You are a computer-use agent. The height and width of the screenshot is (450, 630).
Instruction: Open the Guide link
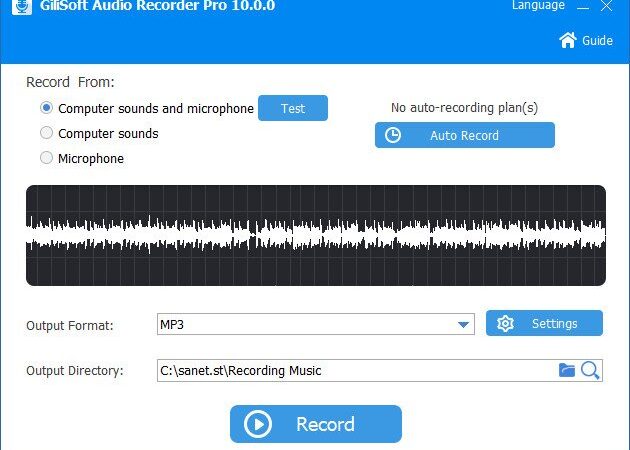click(597, 41)
